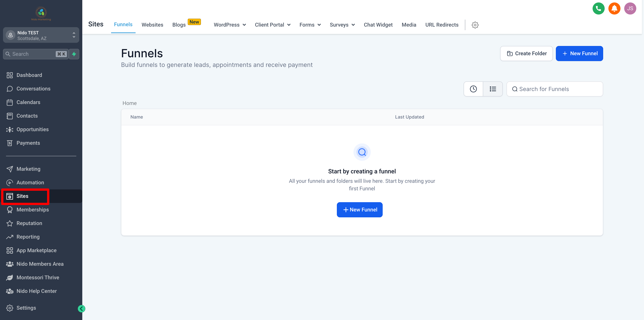Open the URL Redirects tab
The height and width of the screenshot is (320, 644).
pos(442,25)
